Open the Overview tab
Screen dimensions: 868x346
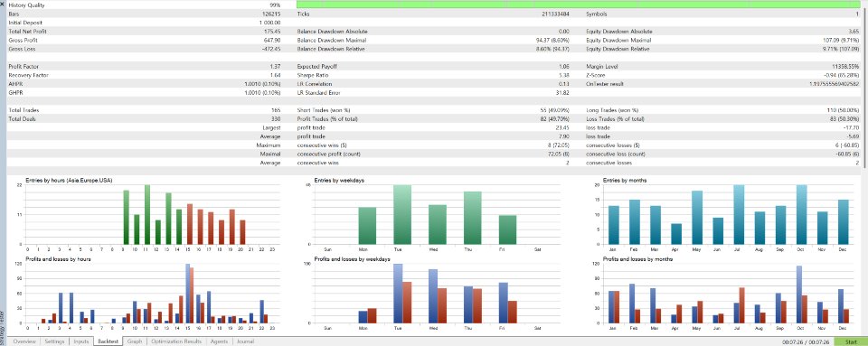(24, 341)
